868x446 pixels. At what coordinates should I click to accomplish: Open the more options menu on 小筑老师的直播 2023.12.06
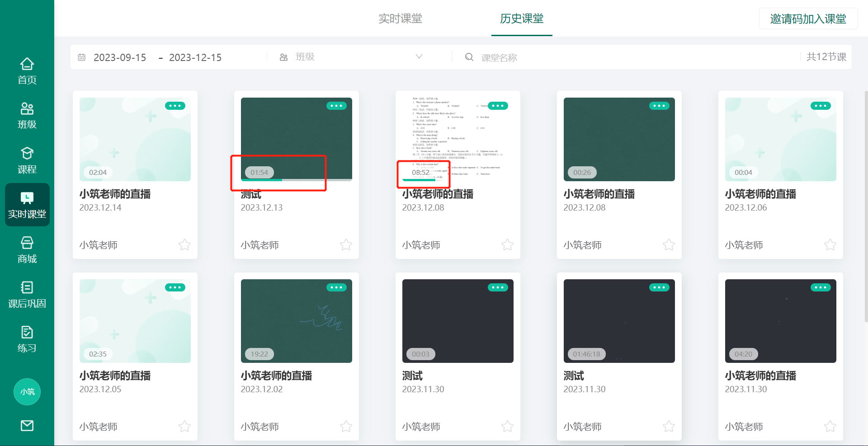coord(821,105)
